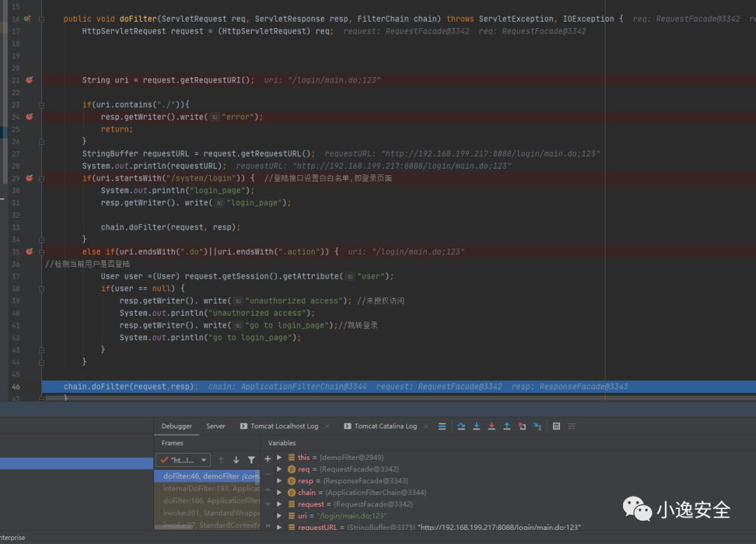Select the internalDoFilter:193 stack frame
This screenshot has width=756, height=544.
[x=207, y=488]
